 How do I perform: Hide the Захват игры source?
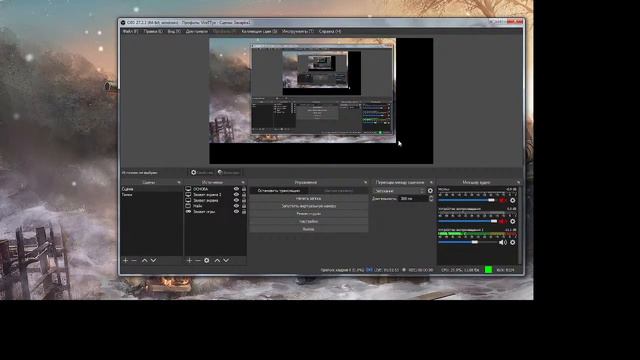[236, 212]
